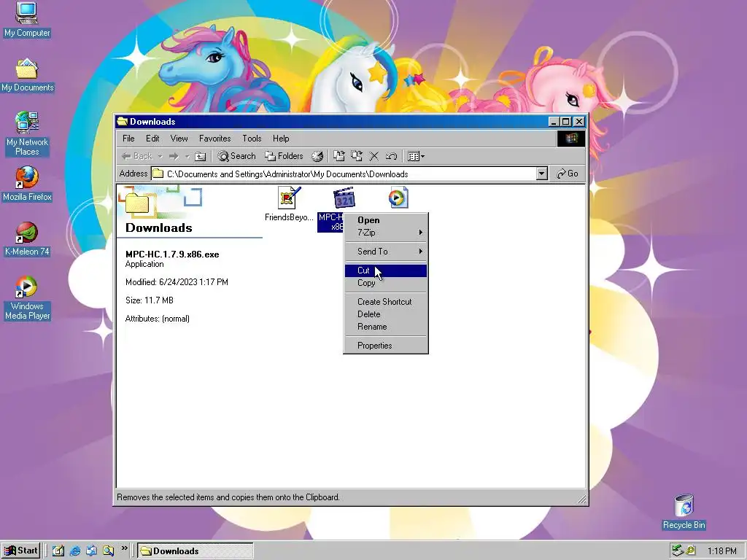Open the Edit menu

(x=152, y=139)
